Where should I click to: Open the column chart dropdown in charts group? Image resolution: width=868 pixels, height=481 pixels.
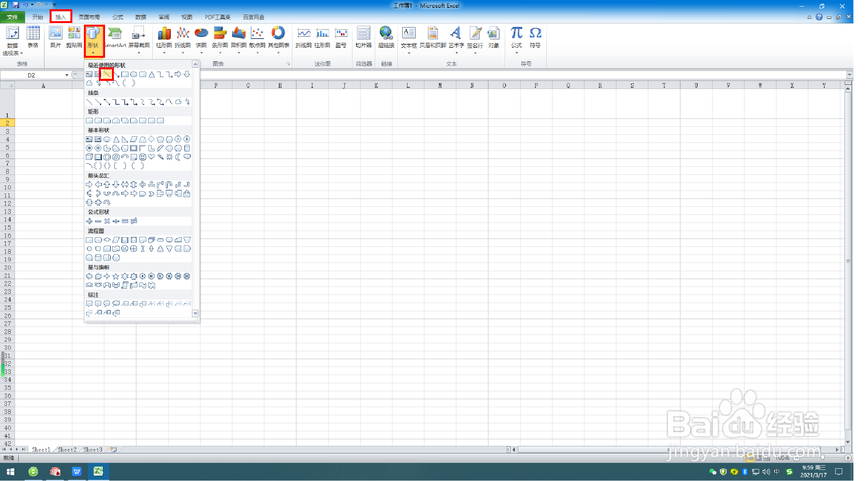(164, 40)
